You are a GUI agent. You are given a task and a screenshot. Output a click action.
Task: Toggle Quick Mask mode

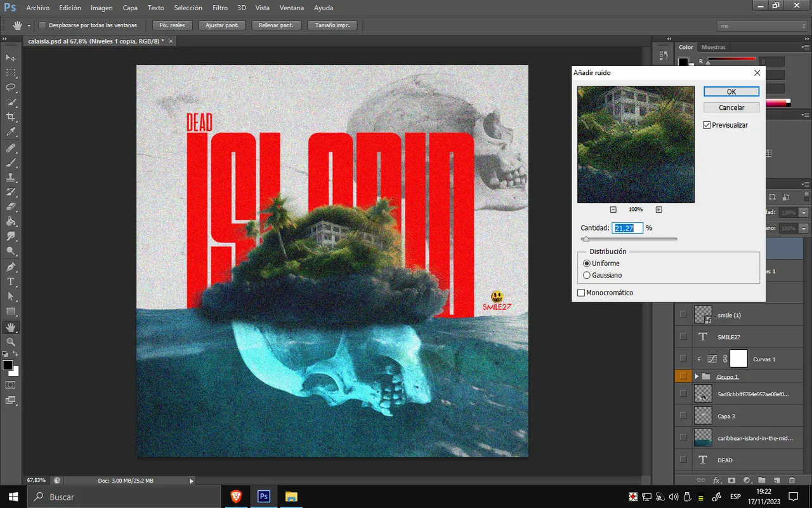[11, 385]
